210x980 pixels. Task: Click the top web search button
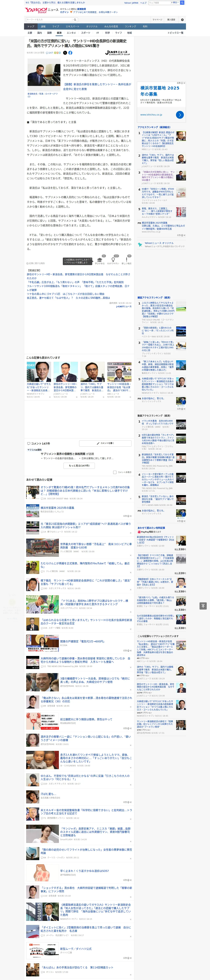[182, 3]
